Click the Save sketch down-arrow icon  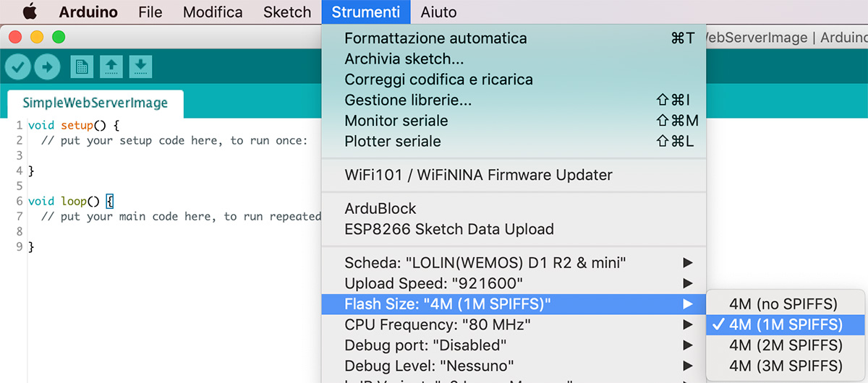(x=140, y=67)
